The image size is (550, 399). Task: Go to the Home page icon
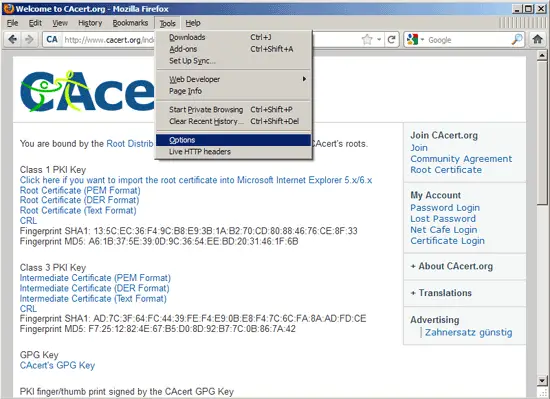tap(537, 39)
